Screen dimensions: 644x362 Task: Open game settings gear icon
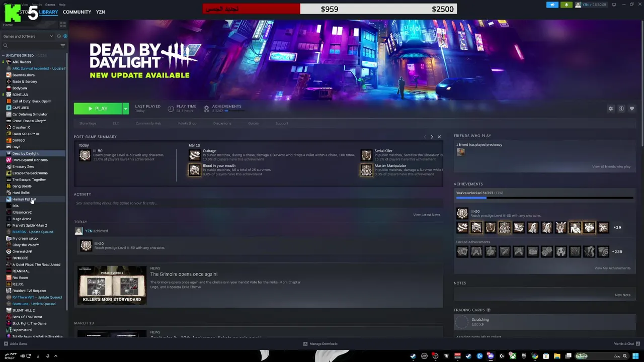point(611,109)
